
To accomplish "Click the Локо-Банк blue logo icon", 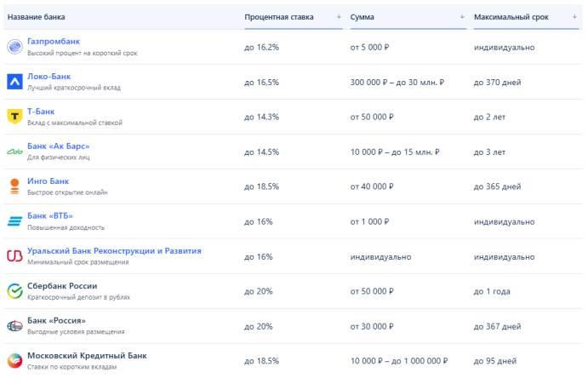I will click(x=14, y=82).
